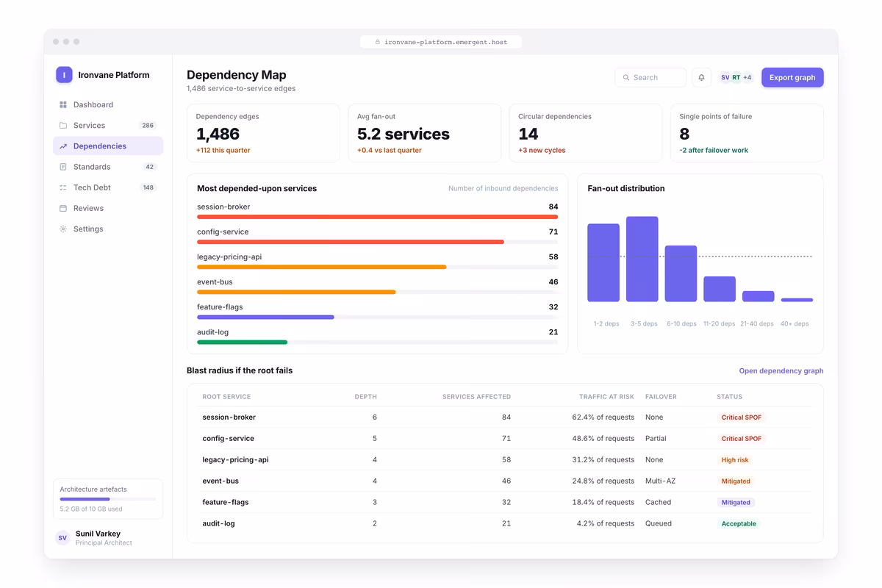Viewport: 882px width, 588px height.
Task: Open the Reviews section
Action: (x=108, y=208)
